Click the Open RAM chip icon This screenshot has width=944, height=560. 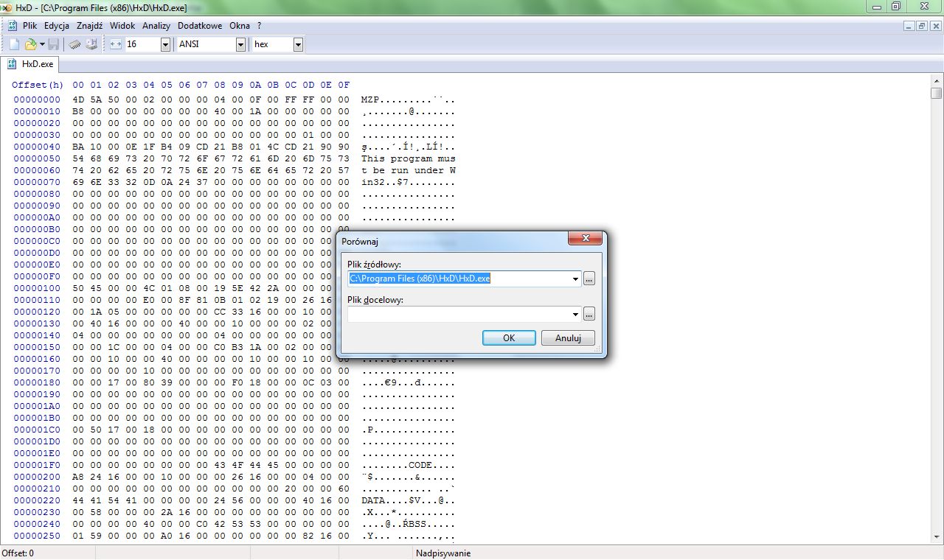[x=75, y=44]
